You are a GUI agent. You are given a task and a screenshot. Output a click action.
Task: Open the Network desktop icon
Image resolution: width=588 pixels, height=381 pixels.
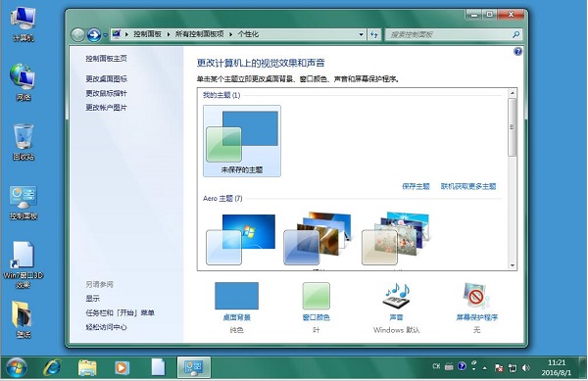(x=24, y=82)
